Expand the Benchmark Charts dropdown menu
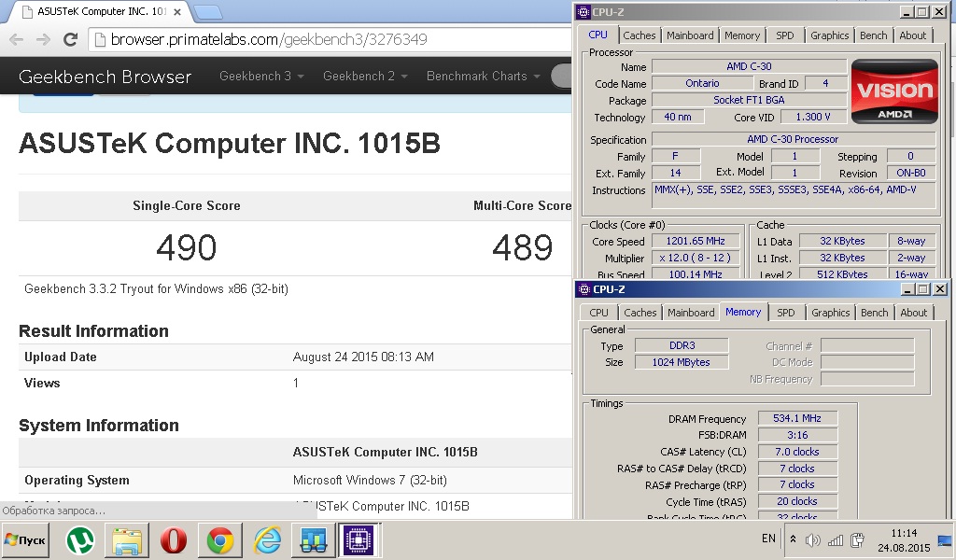Viewport: 956px width, 560px height. point(484,77)
